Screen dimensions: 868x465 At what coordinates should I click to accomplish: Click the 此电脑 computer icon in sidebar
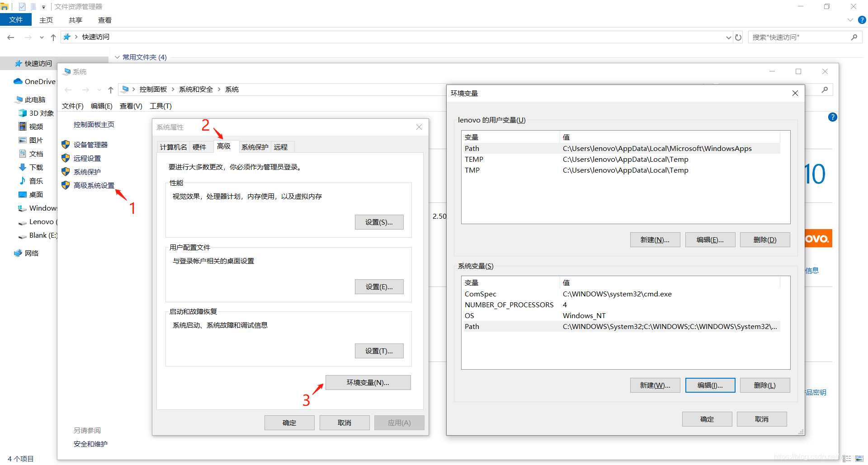click(19, 99)
